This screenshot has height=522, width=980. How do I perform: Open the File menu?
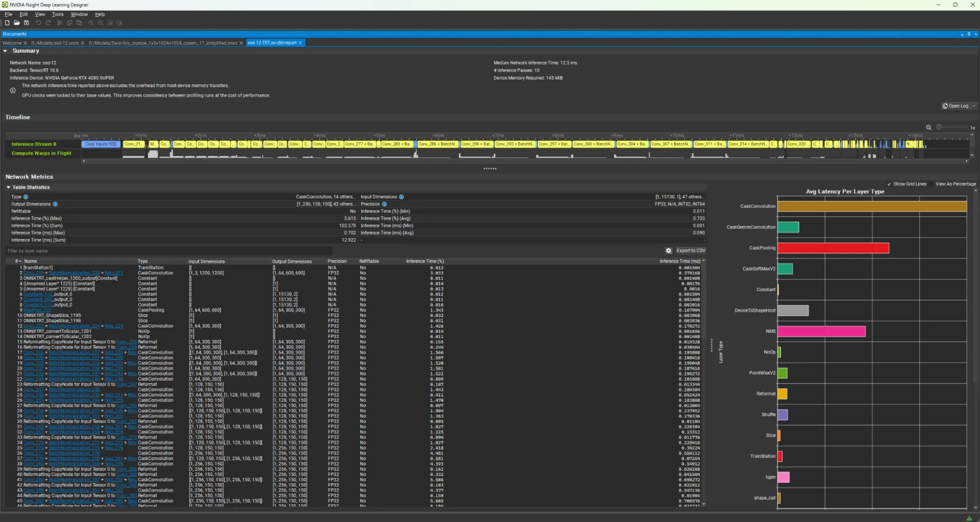(8, 14)
